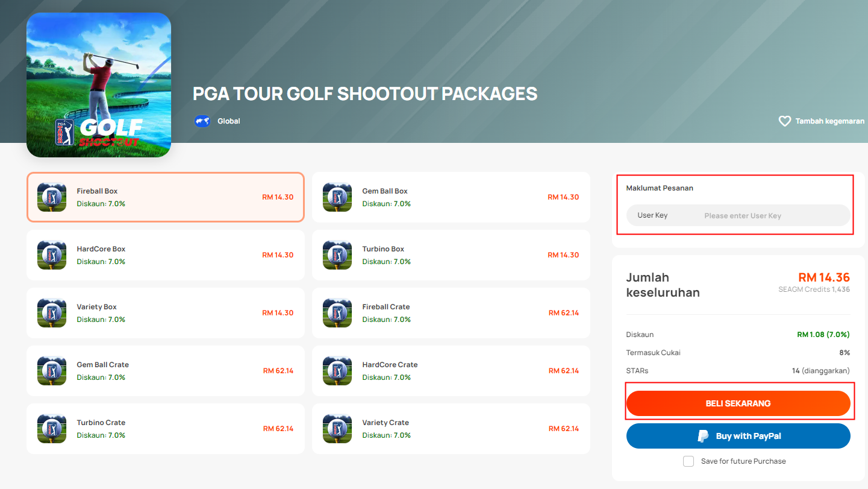
Task: Choose the HardCore Crate package
Action: coord(451,371)
